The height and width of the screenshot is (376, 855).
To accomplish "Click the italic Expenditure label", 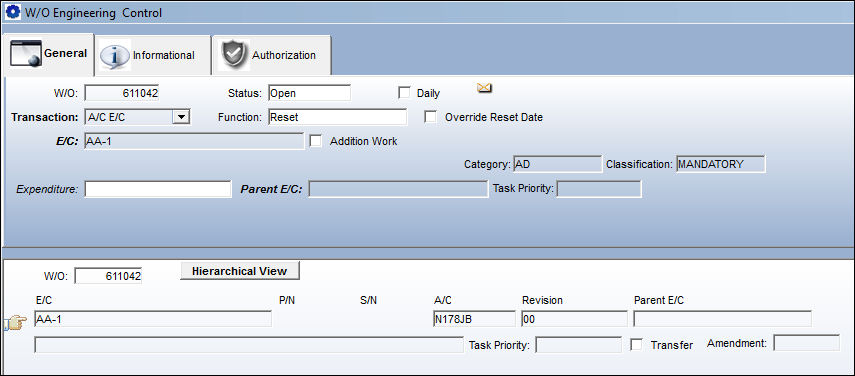I will (47, 190).
